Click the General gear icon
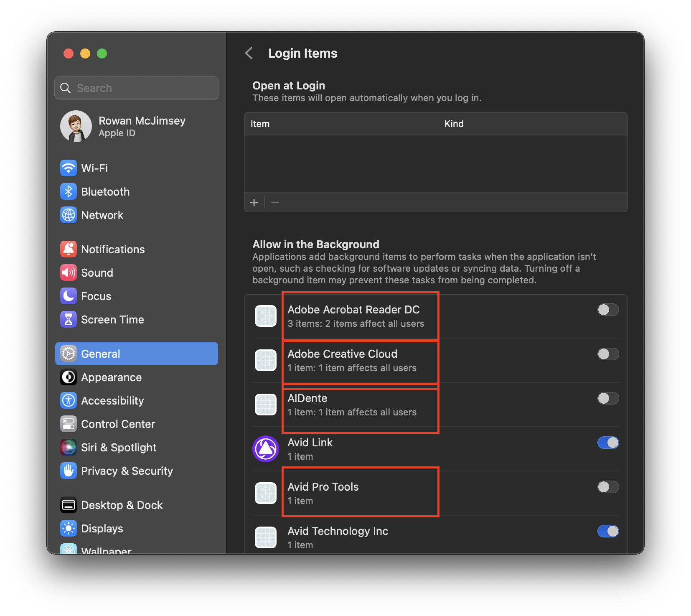Screen dimensions: 691x616 tap(69, 354)
